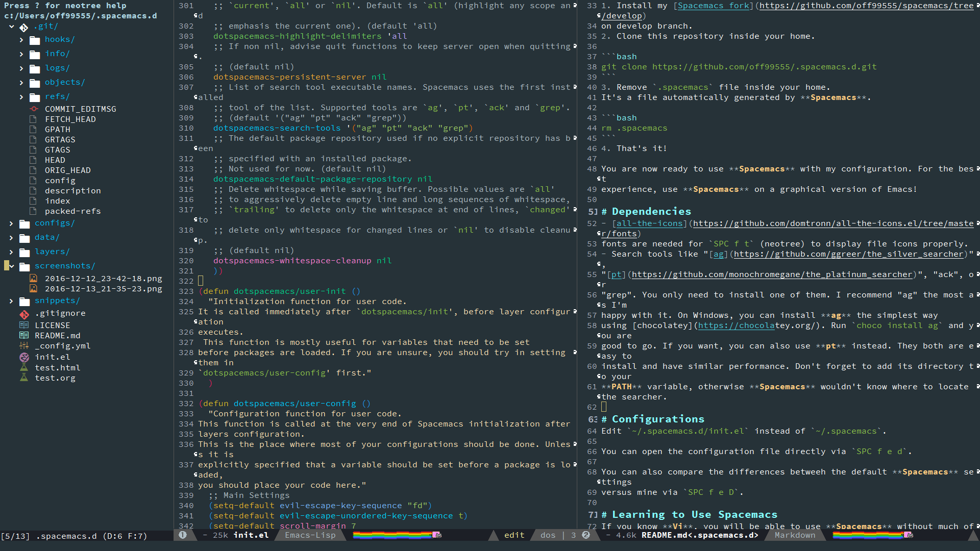The width and height of the screenshot is (980, 551).
Task: Click the edit minor mode indicator
Action: tap(514, 535)
